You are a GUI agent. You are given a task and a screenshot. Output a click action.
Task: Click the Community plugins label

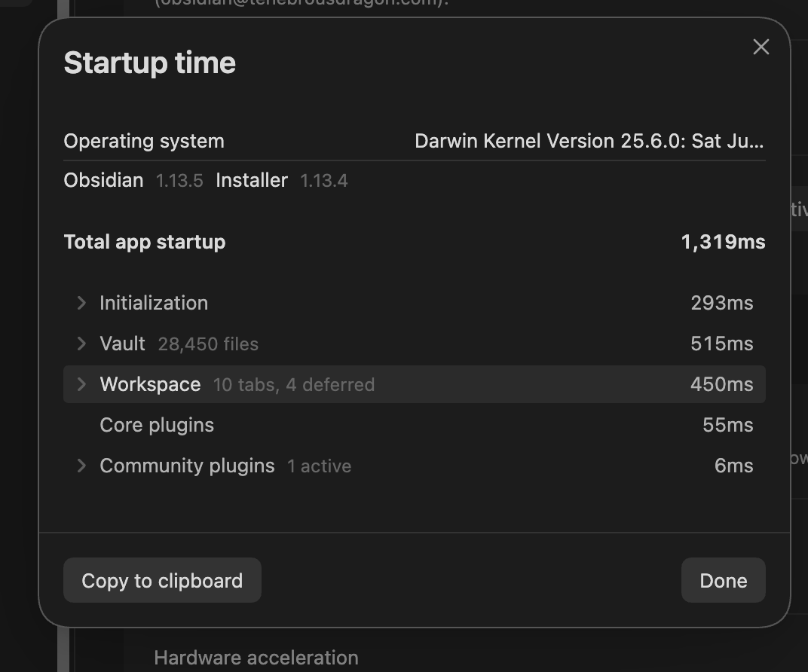[187, 466]
